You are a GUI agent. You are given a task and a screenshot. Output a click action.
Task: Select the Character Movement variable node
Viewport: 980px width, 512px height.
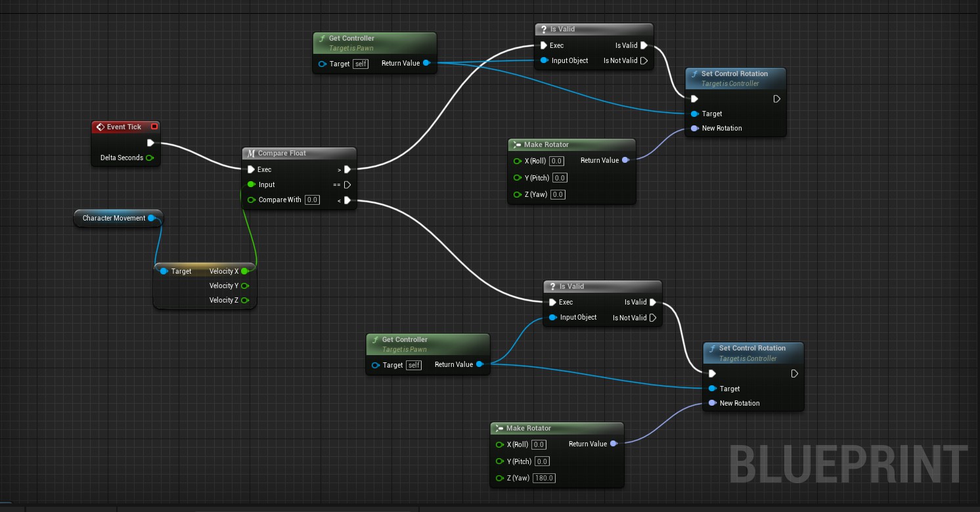[x=114, y=218]
